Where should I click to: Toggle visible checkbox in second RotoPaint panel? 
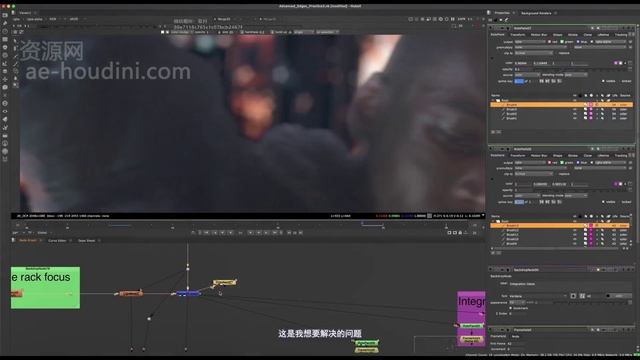603,202
